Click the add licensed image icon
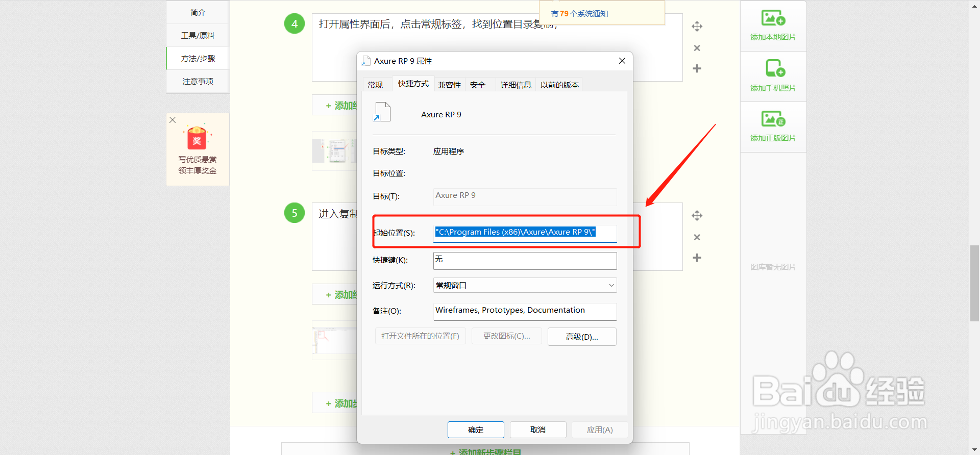 (x=773, y=119)
